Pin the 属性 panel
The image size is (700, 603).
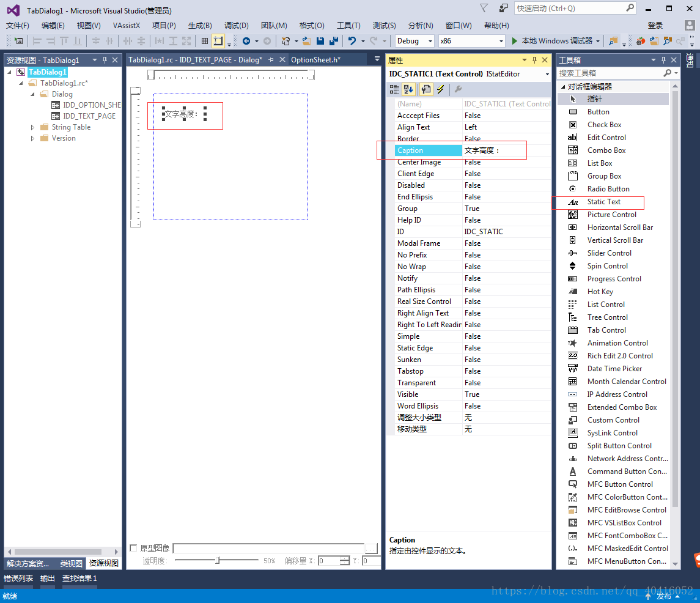point(534,60)
